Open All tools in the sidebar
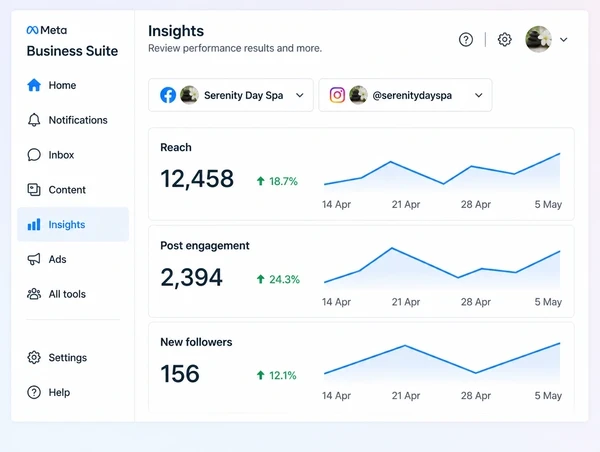Image resolution: width=600 pixels, height=452 pixels. click(x=73, y=294)
